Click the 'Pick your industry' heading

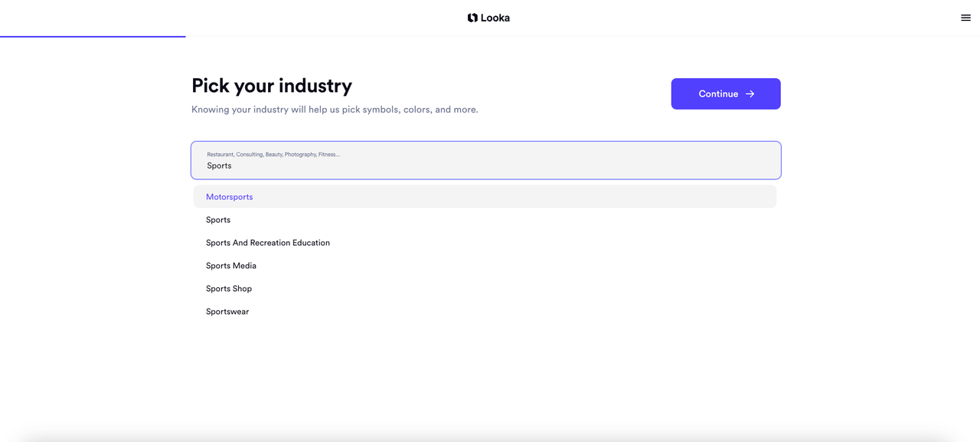(x=272, y=86)
